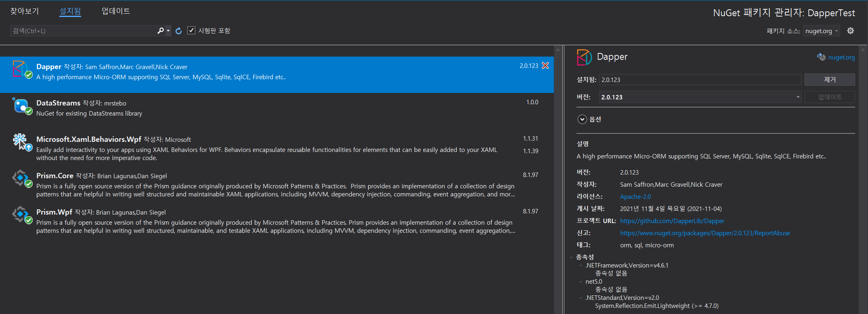868x314 pixels.
Task: Switch to the 업데이트 updates tab
Action: point(116,11)
